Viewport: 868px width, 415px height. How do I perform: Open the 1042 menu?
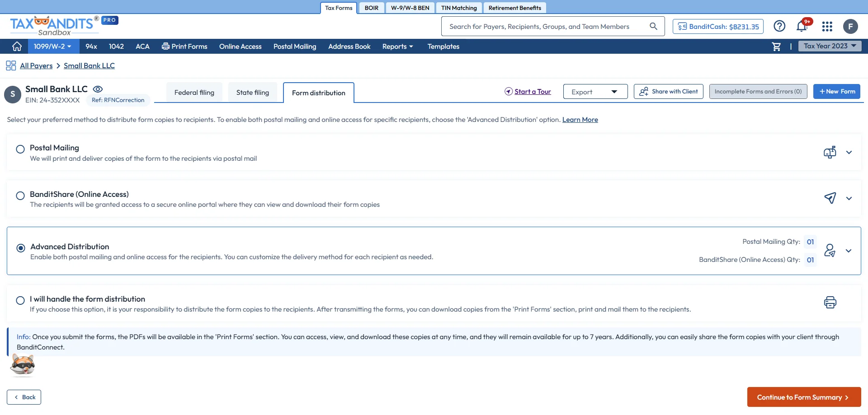coord(116,47)
